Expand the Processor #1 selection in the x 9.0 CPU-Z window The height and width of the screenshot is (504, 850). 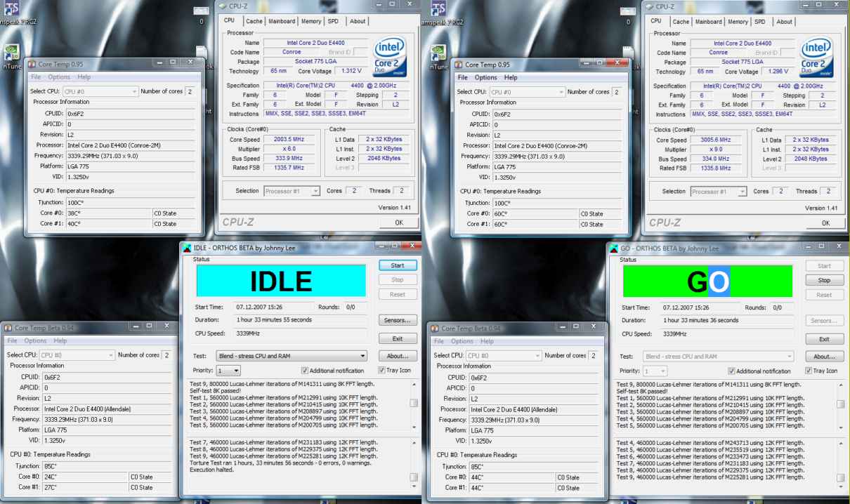pyautogui.click(x=719, y=192)
